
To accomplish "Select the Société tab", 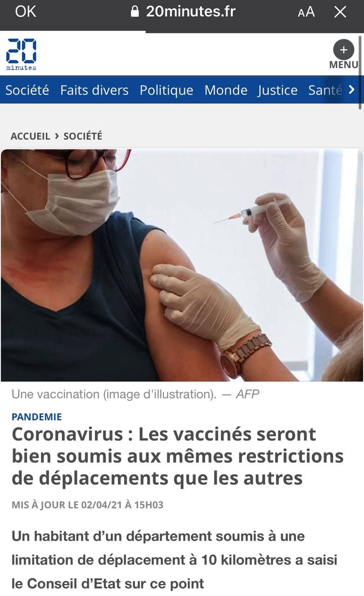I will 27,90.
